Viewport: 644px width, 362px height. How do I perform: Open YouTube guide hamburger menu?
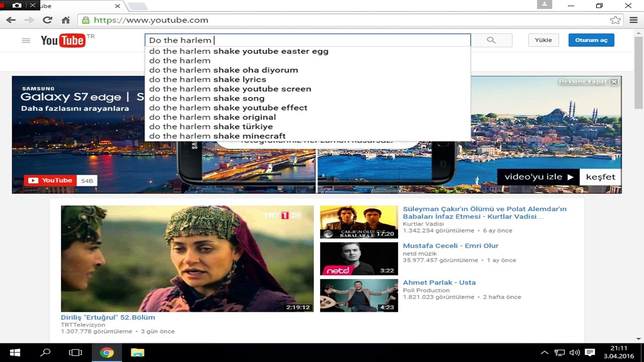pyautogui.click(x=26, y=40)
